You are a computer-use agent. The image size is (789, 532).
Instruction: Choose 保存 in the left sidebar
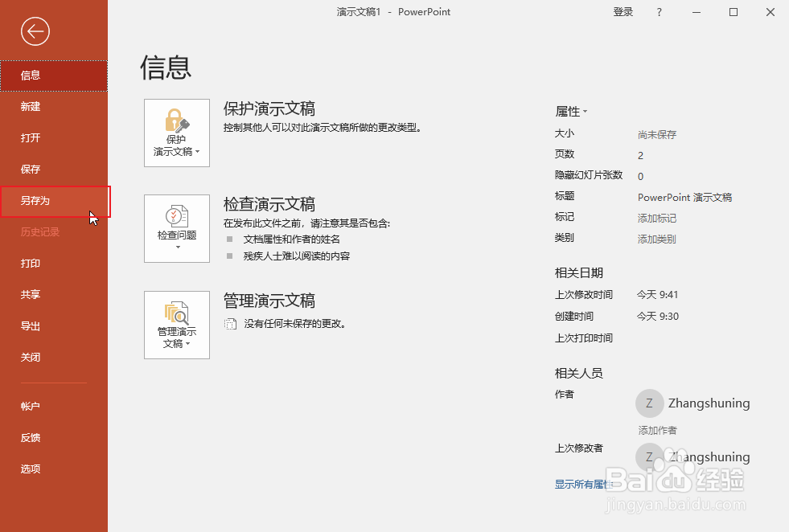pos(54,169)
